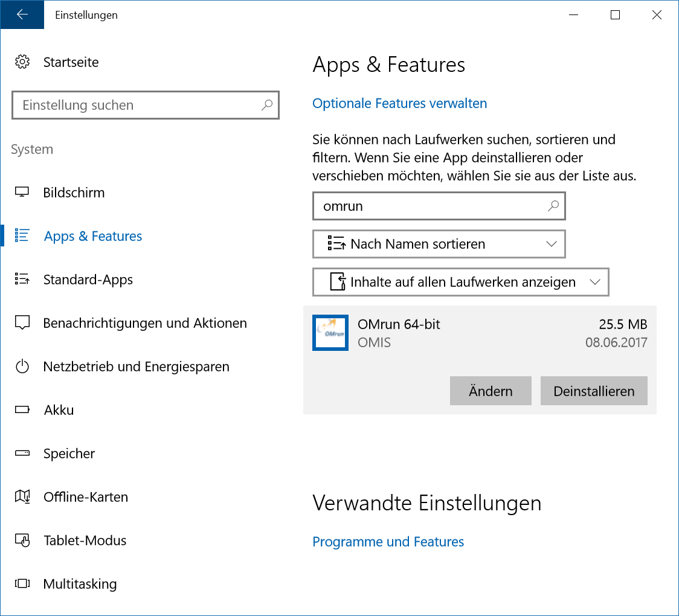Click the Akku battery icon

tap(22, 410)
